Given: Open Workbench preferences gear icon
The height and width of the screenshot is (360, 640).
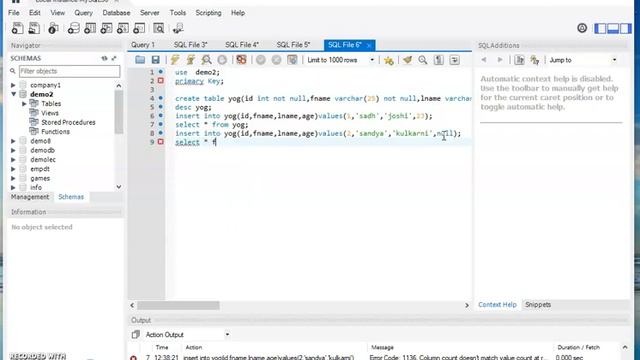Looking at the screenshot, I should (x=582, y=28).
